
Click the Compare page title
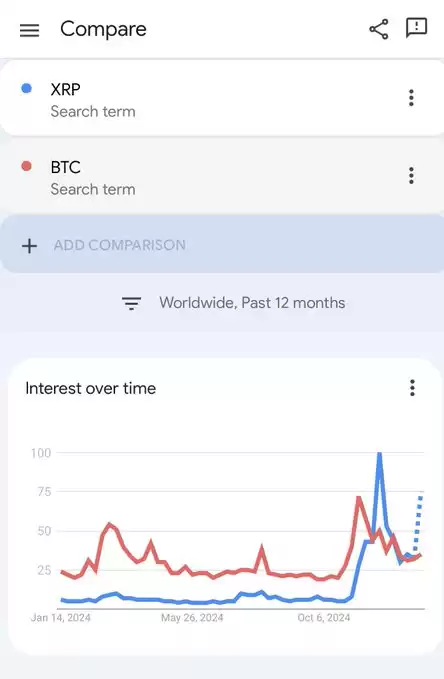[x=103, y=29]
